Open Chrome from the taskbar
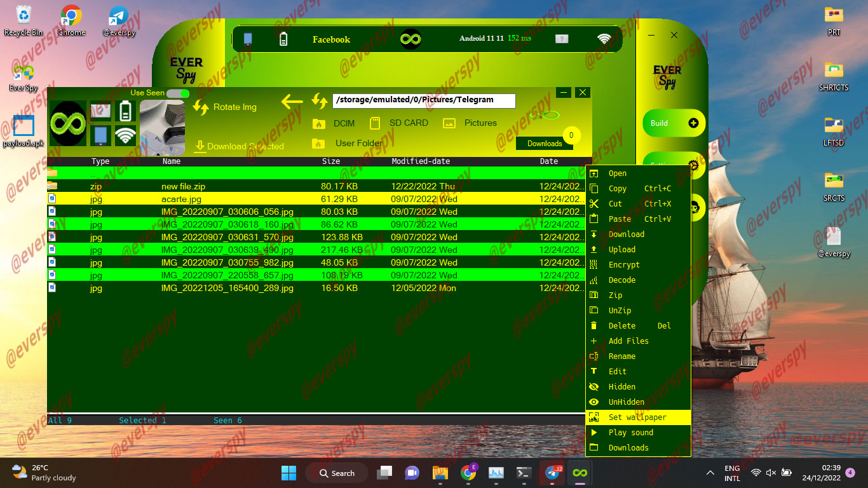This screenshot has width=868, height=488. 468,473
